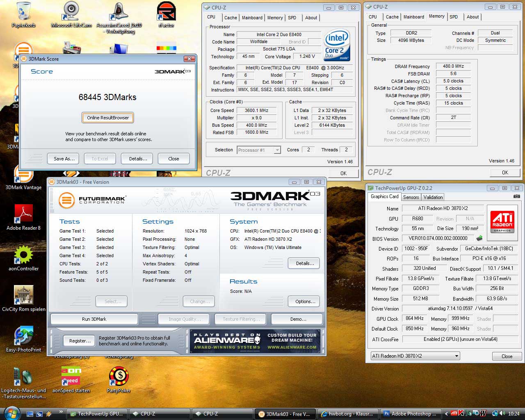Click the GPU-Z BIOS save chip icon
This screenshot has width=525, height=420.
(x=479, y=238)
